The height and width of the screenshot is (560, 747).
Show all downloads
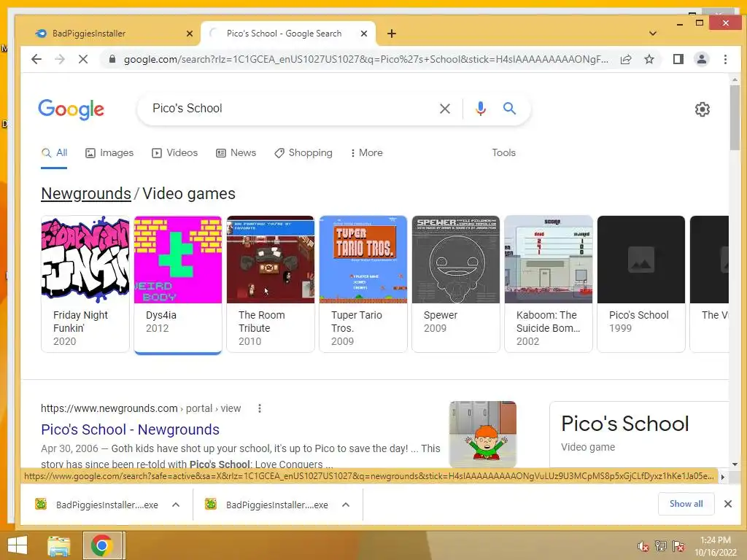tap(686, 504)
